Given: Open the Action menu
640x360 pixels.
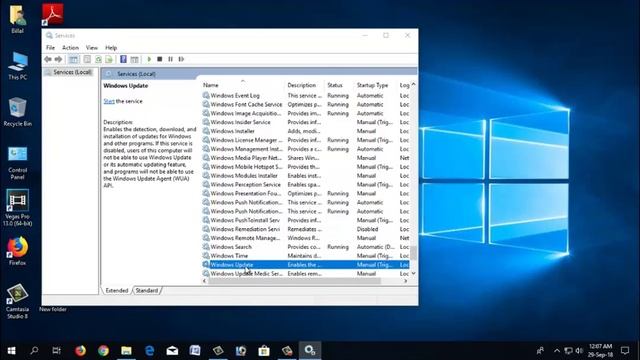Looking at the screenshot, I should coord(70,48).
